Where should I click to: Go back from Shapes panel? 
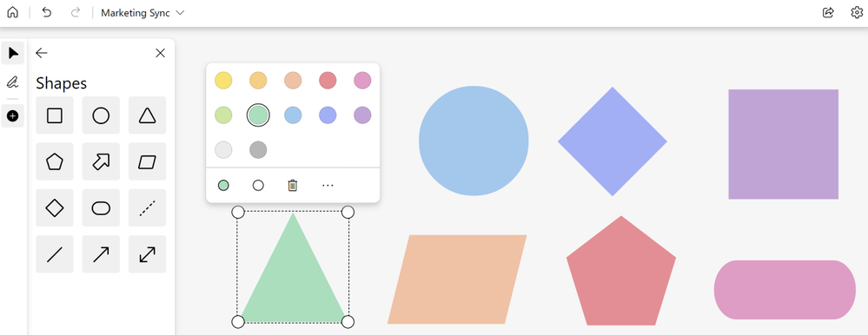[x=42, y=53]
